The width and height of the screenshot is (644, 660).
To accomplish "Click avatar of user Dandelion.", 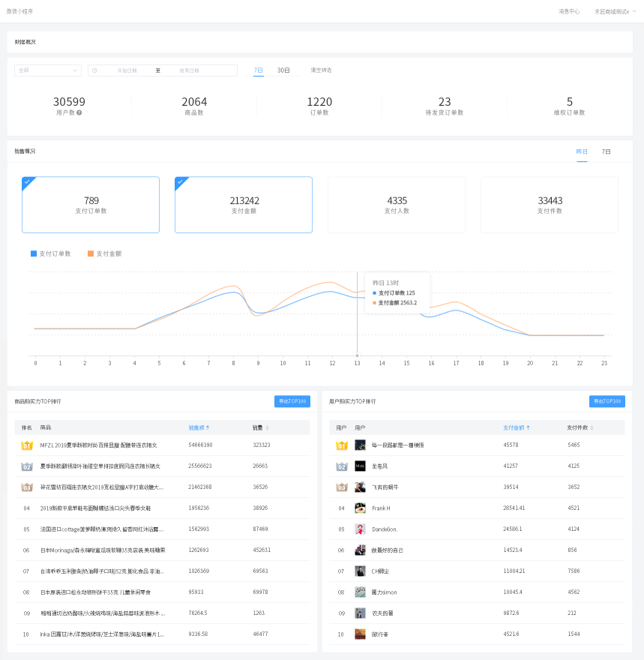I will [360, 529].
